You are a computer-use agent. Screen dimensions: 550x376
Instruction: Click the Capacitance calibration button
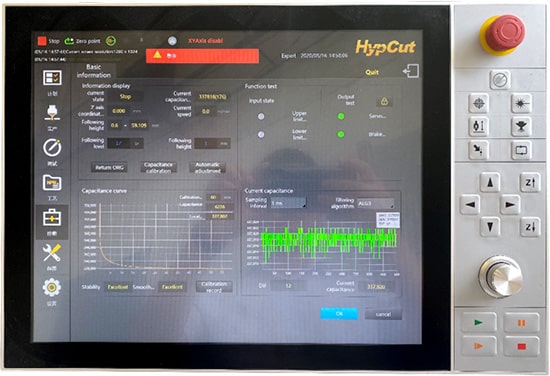pyautogui.click(x=158, y=168)
